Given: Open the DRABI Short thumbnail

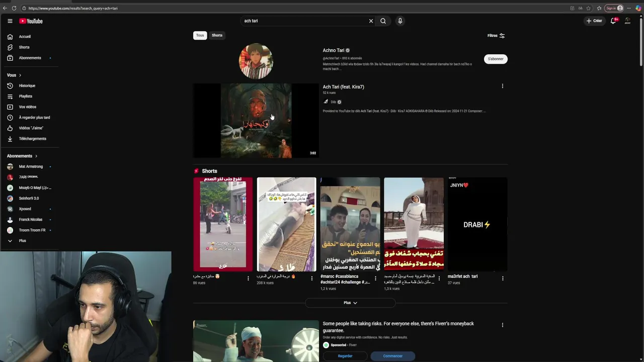Looking at the screenshot, I should pos(477,224).
